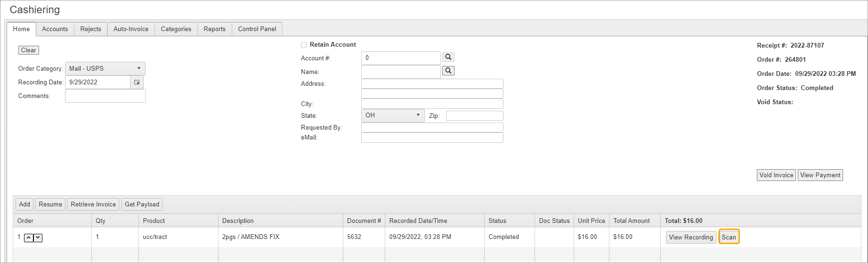Focus the eMail input field

pos(432,138)
